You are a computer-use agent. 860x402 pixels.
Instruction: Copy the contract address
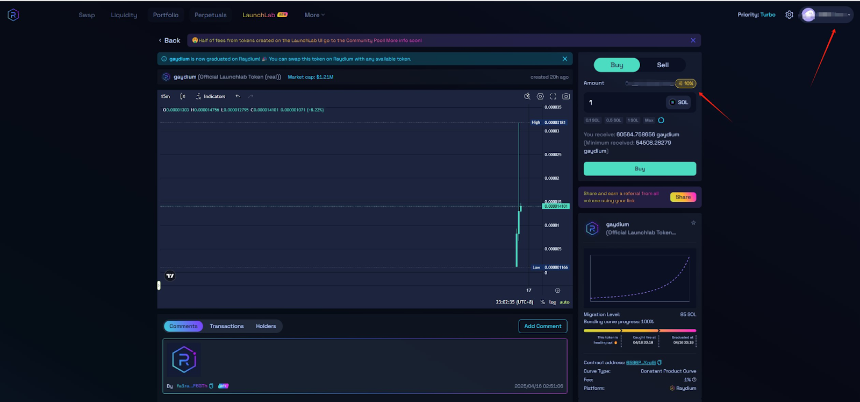660,363
